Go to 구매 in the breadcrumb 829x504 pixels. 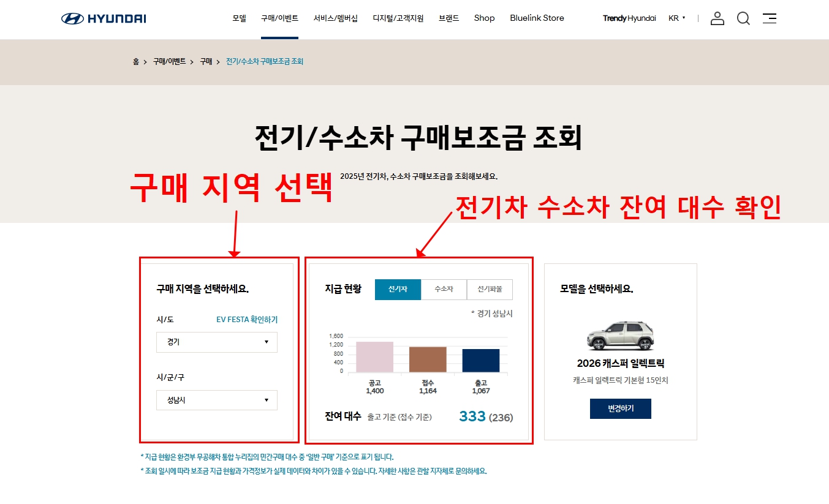(206, 62)
